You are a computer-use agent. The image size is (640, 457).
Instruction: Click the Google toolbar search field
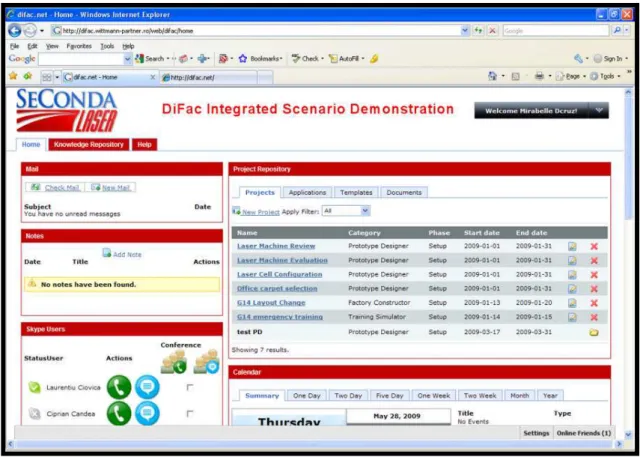81,59
